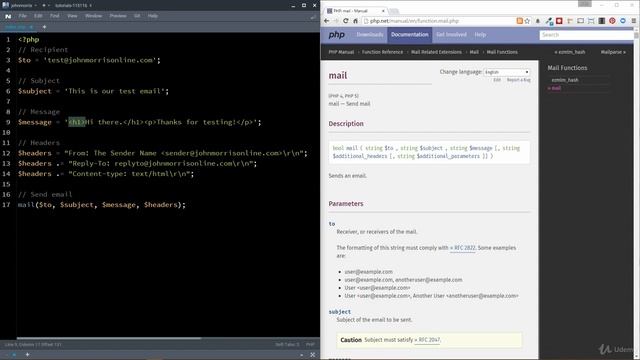Screen dimensions: 640x360
Task: Open ezmlm_hash in Mail Functions sidebar
Action: pyautogui.click(x=565, y=80)
